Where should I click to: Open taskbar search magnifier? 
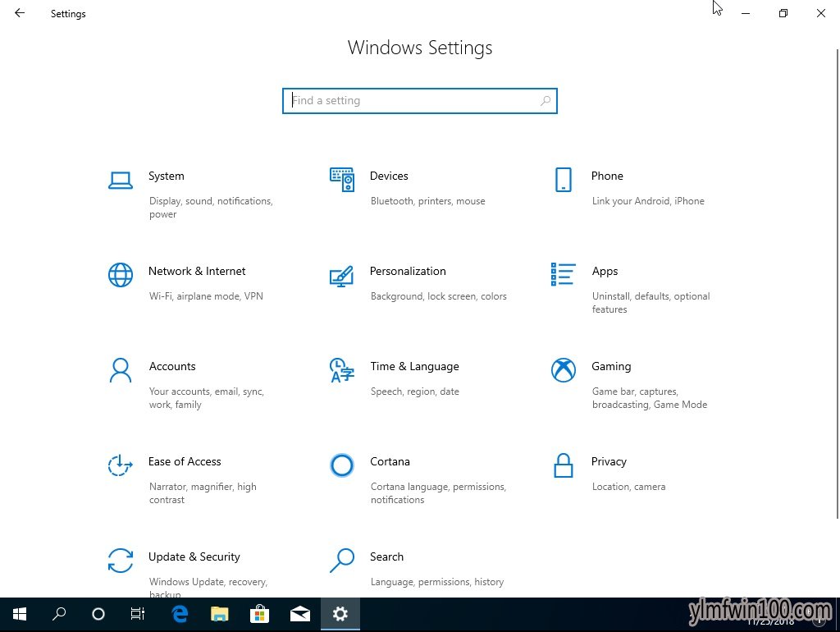pos(59,614)
